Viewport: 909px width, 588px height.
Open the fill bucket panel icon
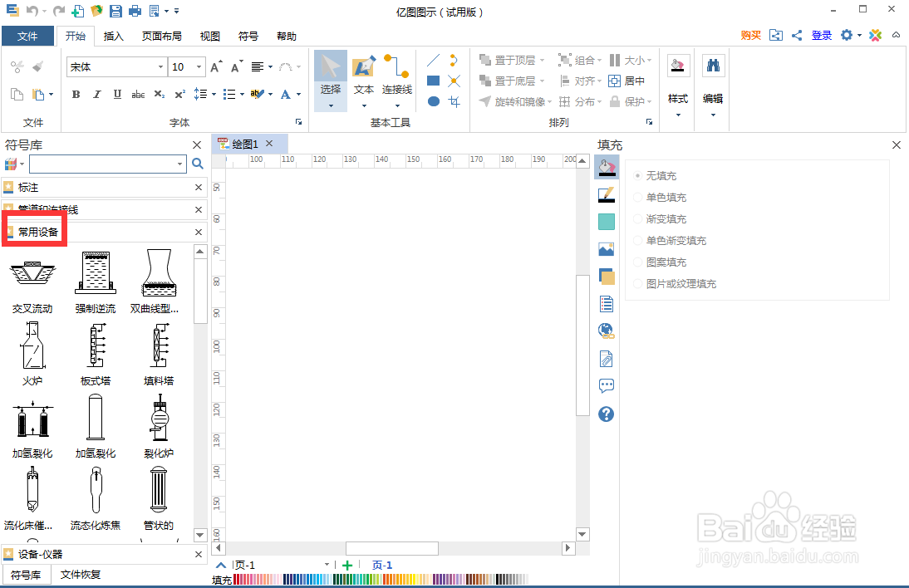tap(606, 167)
